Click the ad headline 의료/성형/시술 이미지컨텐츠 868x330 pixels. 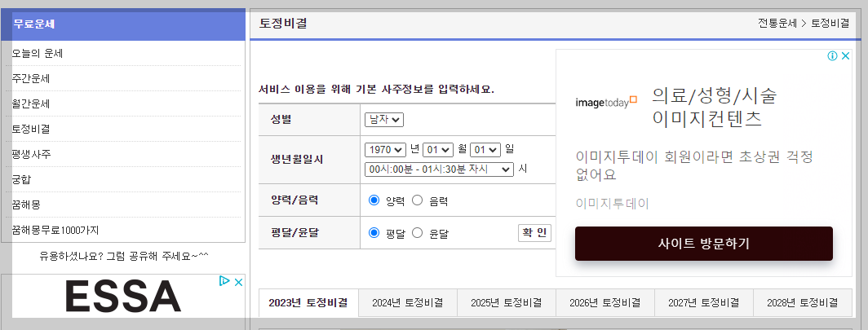(714, 108)
